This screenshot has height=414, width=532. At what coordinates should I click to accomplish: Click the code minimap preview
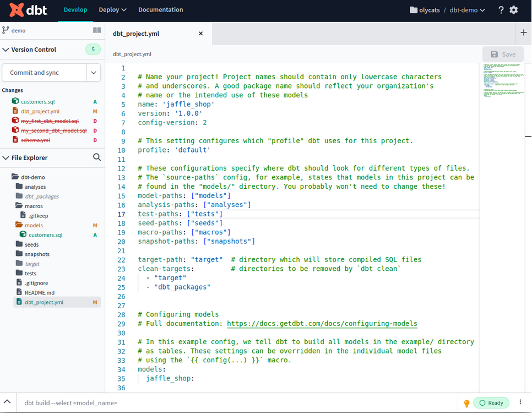503,80
